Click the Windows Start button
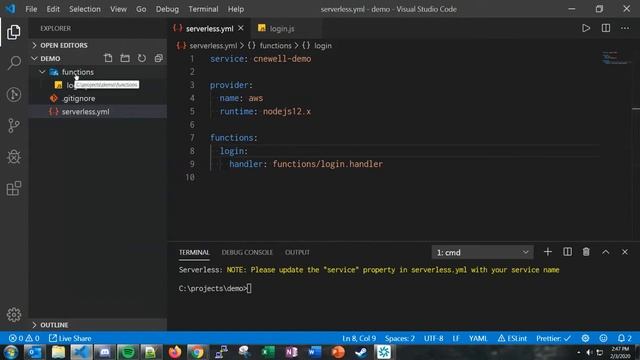 click(x=11, y=352)
